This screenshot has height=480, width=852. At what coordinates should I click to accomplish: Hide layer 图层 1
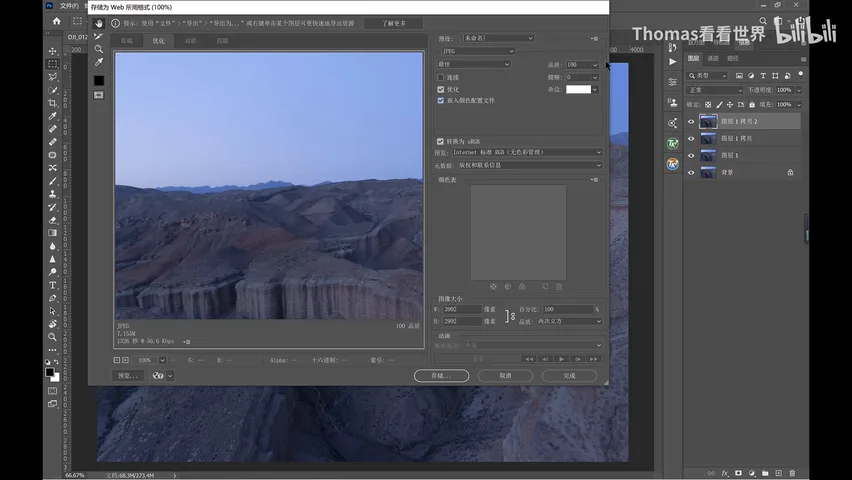point(691,155)
